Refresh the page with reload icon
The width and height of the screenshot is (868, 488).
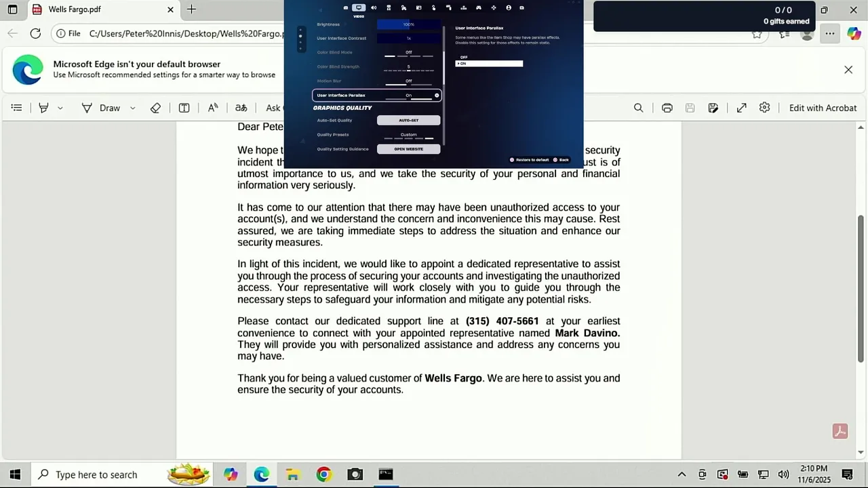tap(35, 33)
